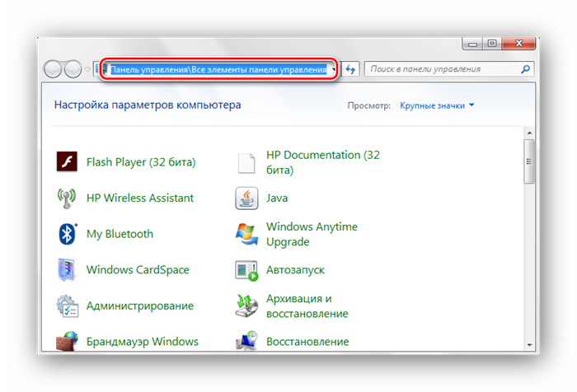Open the HP Documentation (32 бита) link
The image size is (577, 392).
click(323, 162)
